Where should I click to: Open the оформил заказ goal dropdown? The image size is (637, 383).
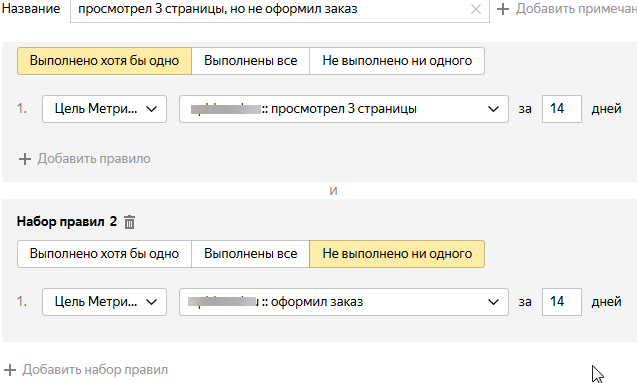(x=344, y=302)
